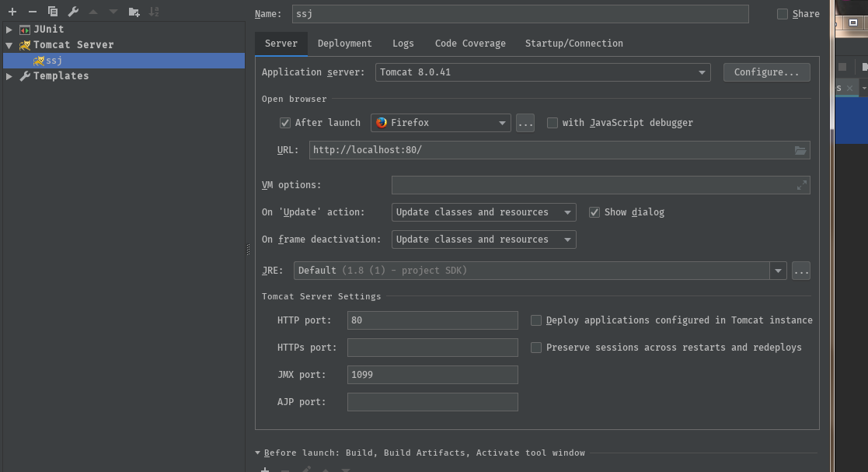The width and height of the screenshot is (868, 472).
Task: Open the Logs tab
Action: (403, 44)
